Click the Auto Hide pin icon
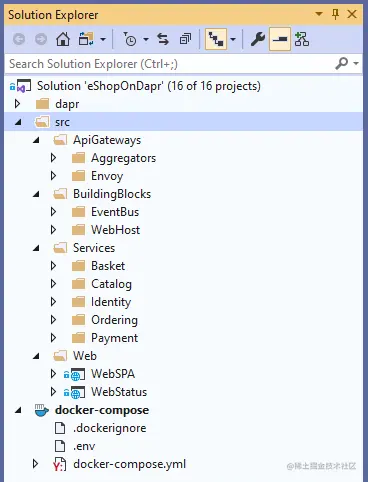The height and width of the screenshot is (482, 368). [335, 14]
